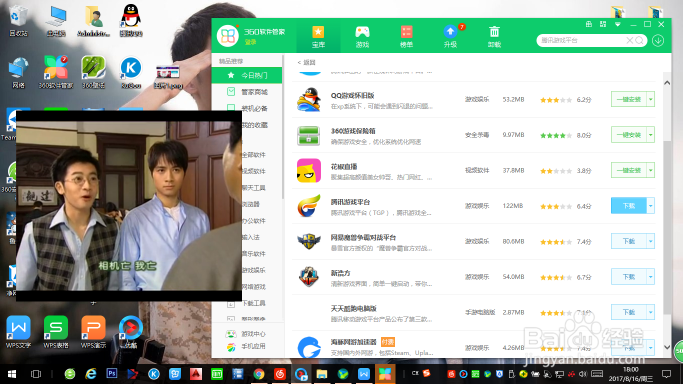
Task: Click 一键安装 for 360游戏保险箱
Action: point(629,135)
